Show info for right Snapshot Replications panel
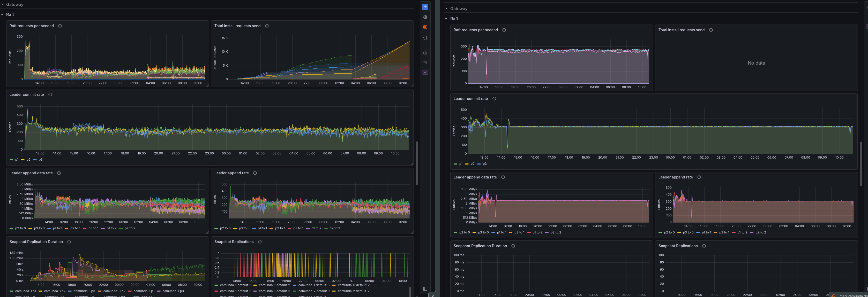 pyautogui.click(x=704, y=246)
